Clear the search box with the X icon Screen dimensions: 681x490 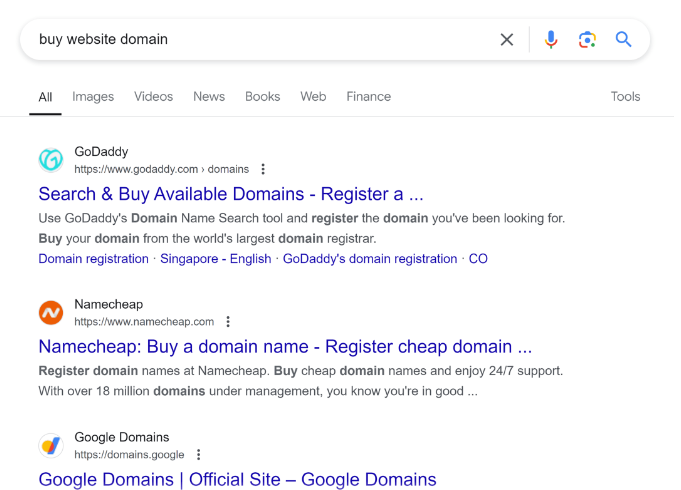tap(507, 40)
